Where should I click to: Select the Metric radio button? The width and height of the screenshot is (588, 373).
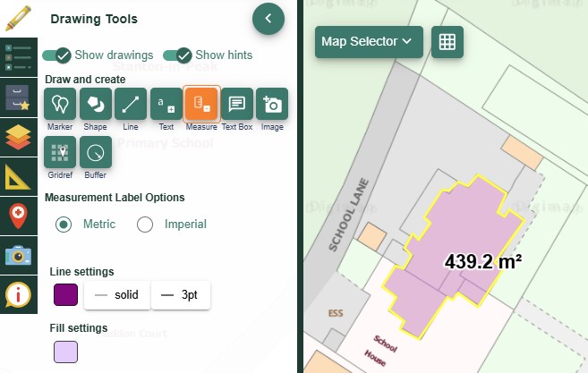[64, 225]
